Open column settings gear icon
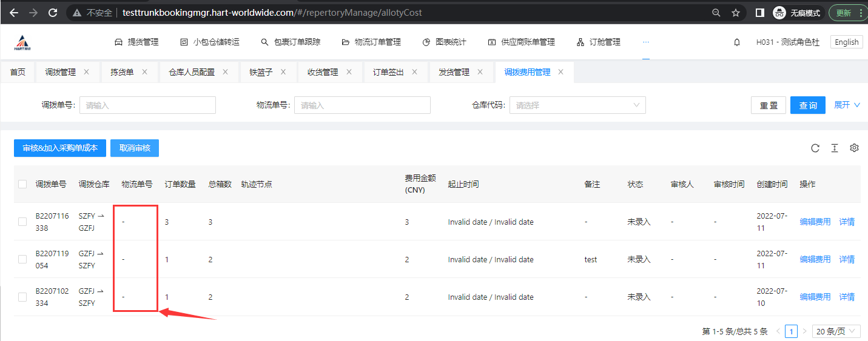The image size is (868, 341). click(x=854, y=148)
